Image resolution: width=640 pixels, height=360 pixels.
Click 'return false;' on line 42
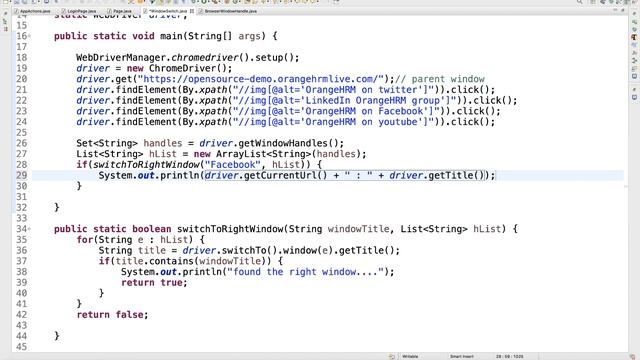click(x=112, y=315)
